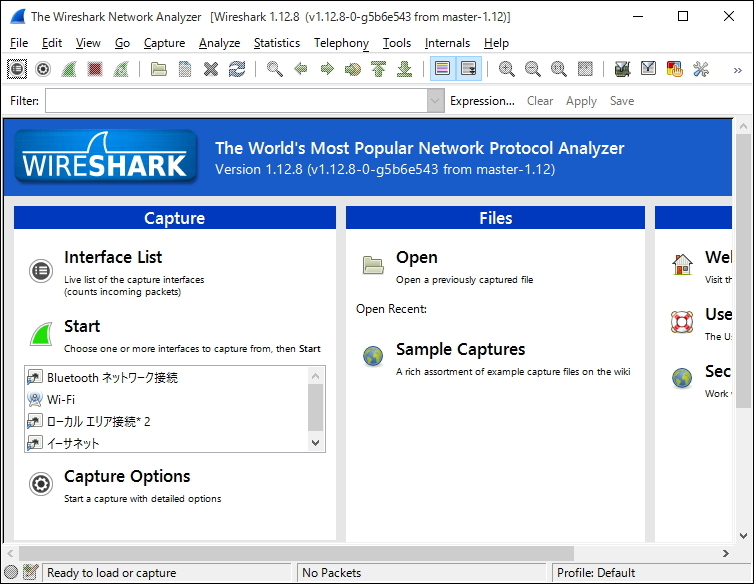Jump to first packet icon
This screenshot has height=584, width=754.
pyautogui.click(x=379, y=69)
